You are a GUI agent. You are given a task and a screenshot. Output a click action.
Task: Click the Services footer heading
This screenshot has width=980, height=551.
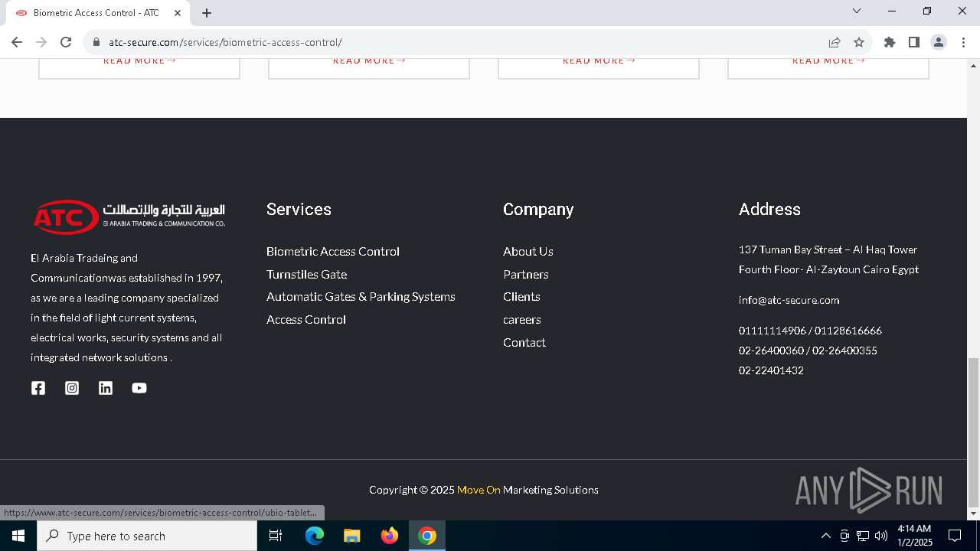299,209
